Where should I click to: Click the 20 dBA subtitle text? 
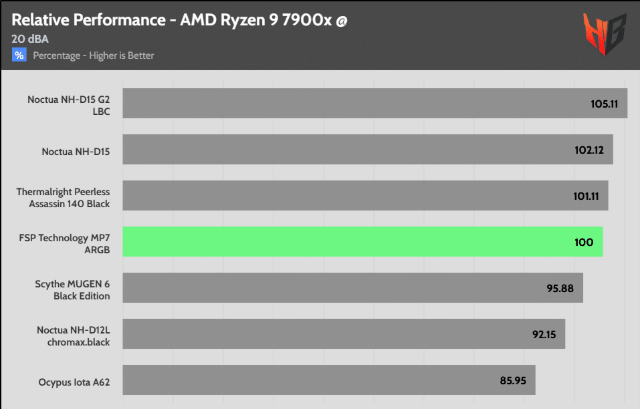(30, 39)
